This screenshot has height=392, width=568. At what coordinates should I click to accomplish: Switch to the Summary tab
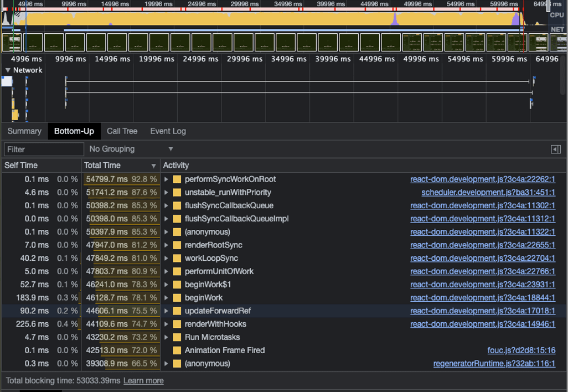(24, 131)
